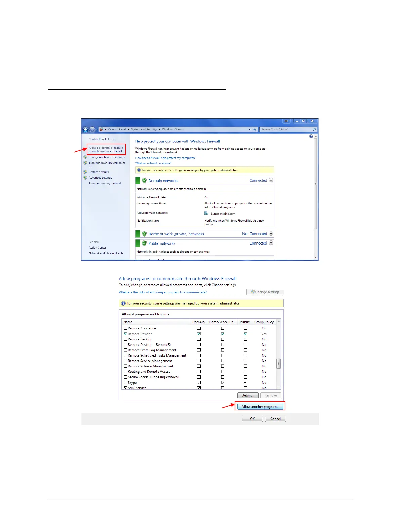Viewport: 400px width, 532px height.
Task: Click shield icon beside Turn Windows Firewall on or off
Action: point(85,163)
